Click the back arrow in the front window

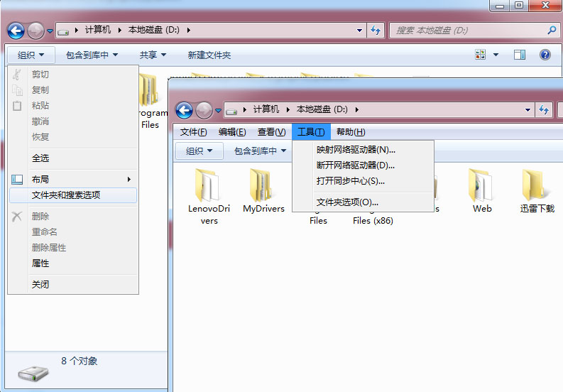point(184,110)
